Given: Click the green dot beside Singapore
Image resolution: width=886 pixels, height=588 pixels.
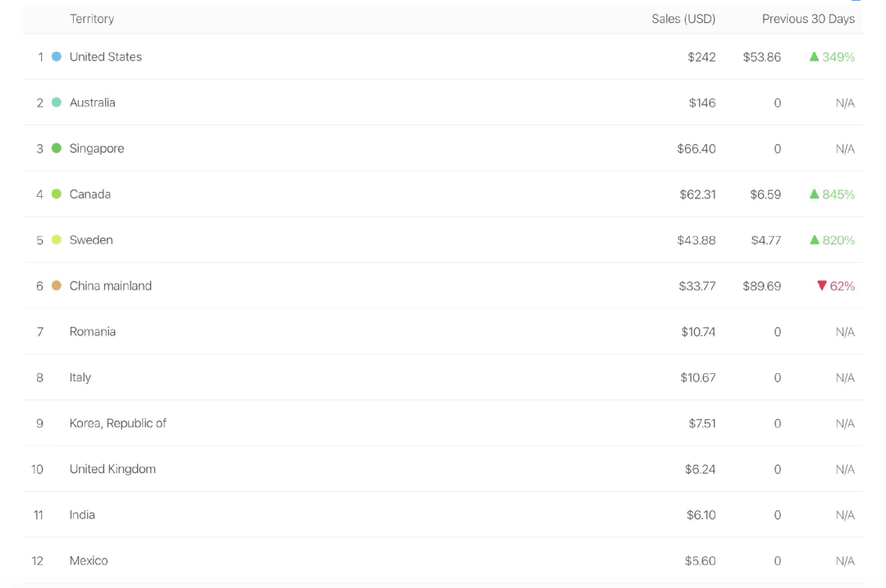Looking at the screenshot, I should pos(57,148).
